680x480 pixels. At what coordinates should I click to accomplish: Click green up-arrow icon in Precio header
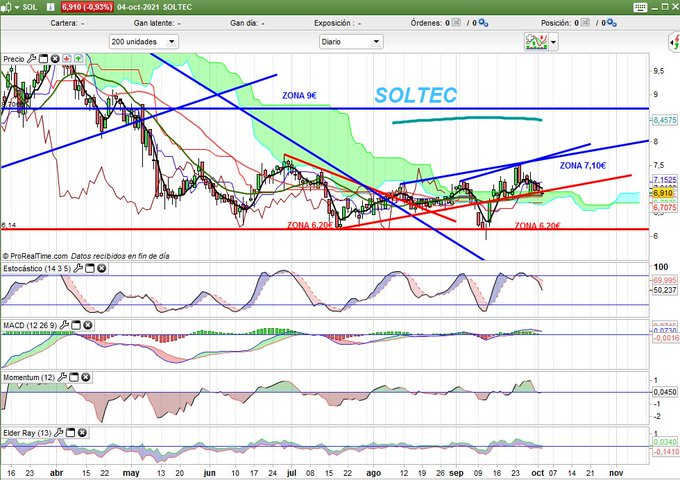78,59
